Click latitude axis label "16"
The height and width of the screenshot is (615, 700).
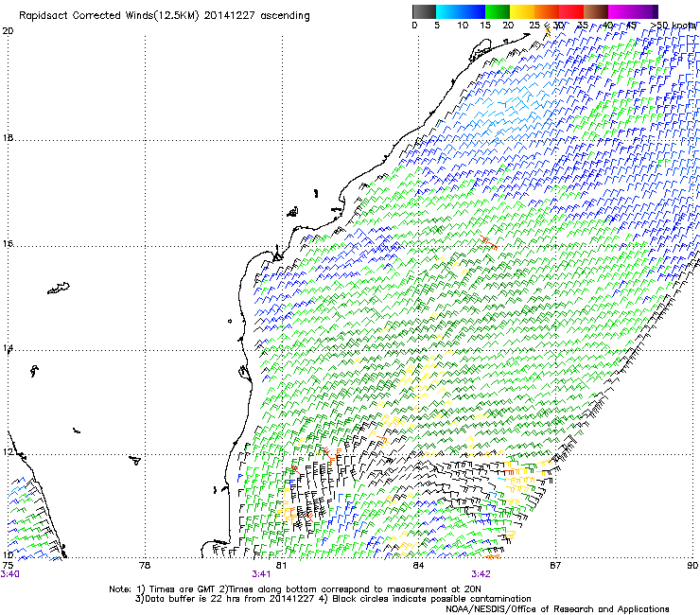coord(8,243)
